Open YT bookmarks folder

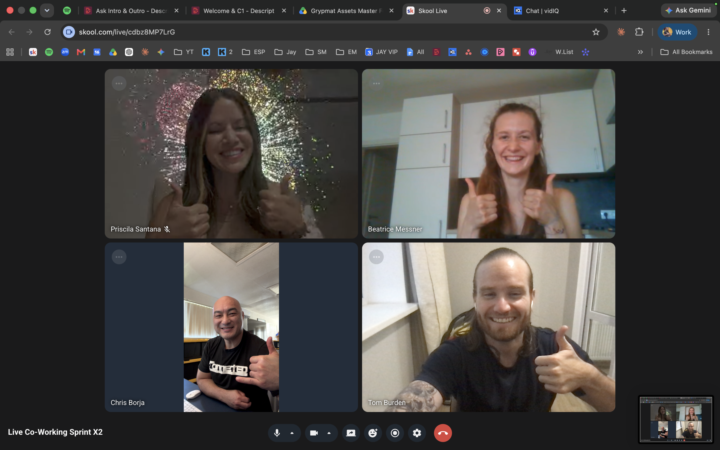pos(184,52)
